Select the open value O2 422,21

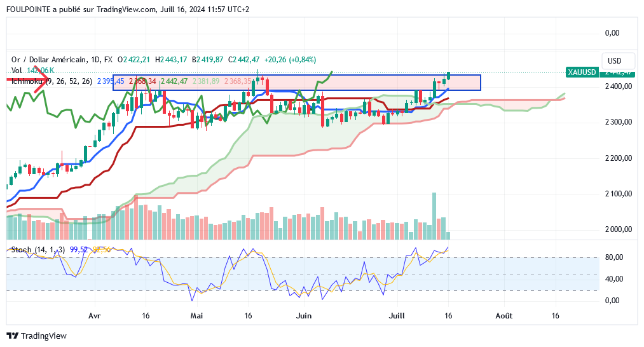pyautogui.click(x=134, y=60)
